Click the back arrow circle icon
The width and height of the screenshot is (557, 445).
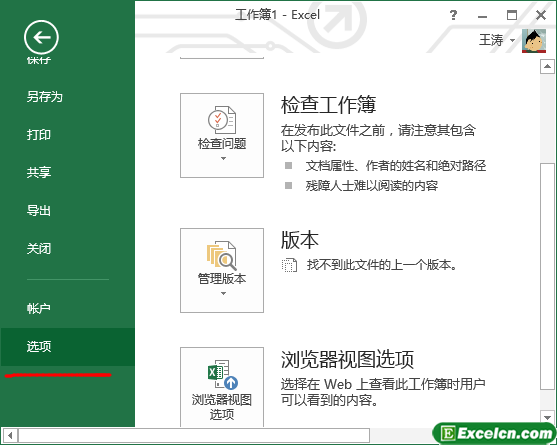(41, 37)
